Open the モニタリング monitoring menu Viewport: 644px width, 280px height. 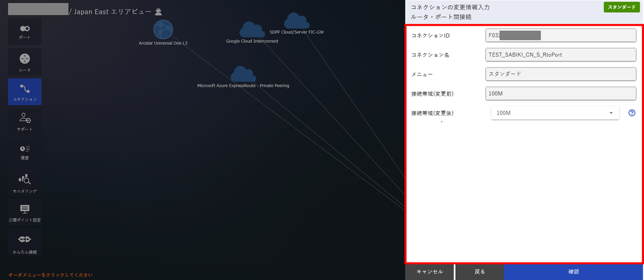pos(25,183)
